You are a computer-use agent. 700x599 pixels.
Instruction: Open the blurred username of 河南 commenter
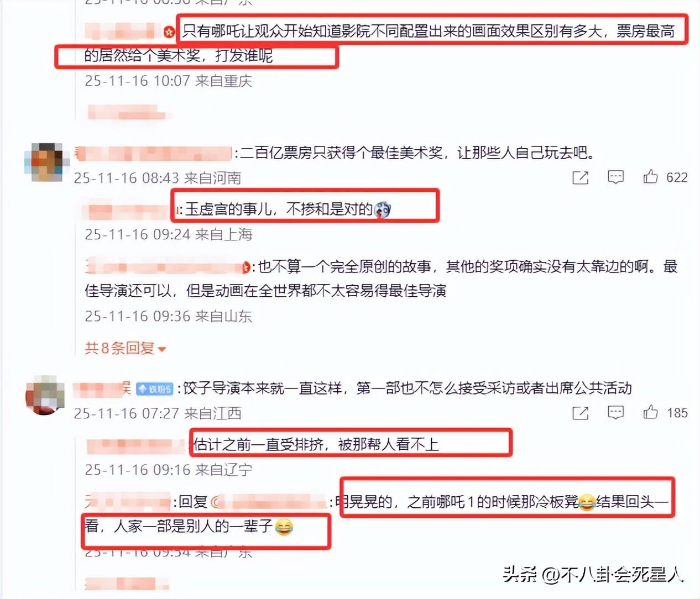(x=153, y=153)
